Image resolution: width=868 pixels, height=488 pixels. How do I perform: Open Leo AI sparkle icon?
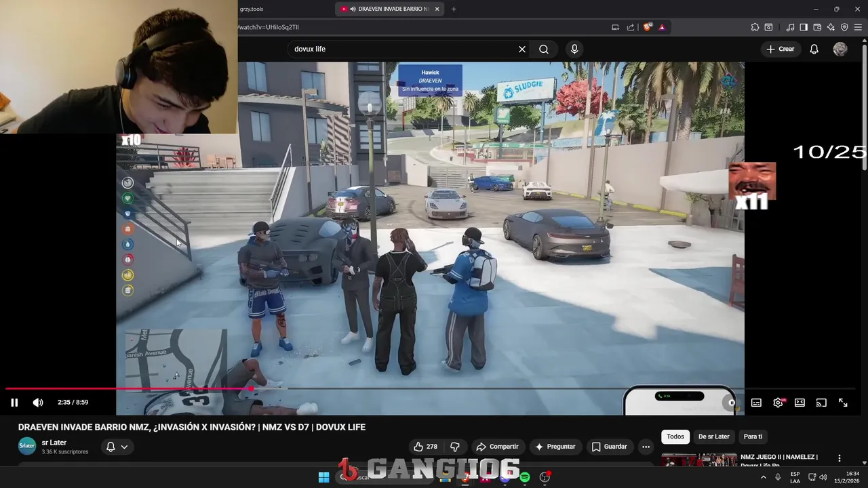click(x=831, y=27)
